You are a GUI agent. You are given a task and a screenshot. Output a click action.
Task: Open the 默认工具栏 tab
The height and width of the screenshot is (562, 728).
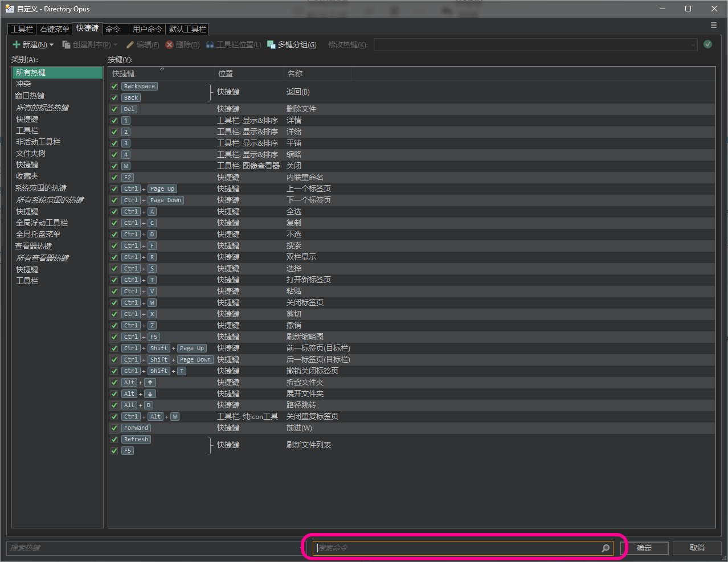187,29
